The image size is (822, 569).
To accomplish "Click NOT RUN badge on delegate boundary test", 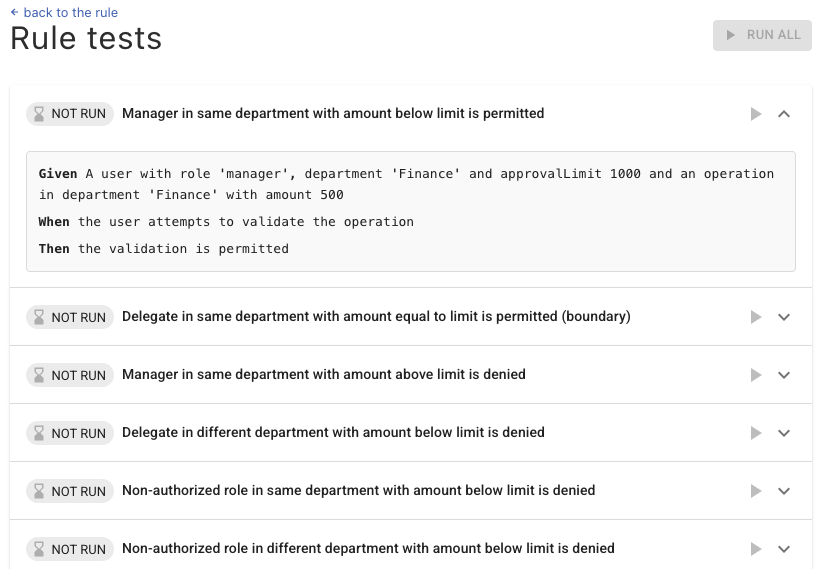I will (69, 317).
